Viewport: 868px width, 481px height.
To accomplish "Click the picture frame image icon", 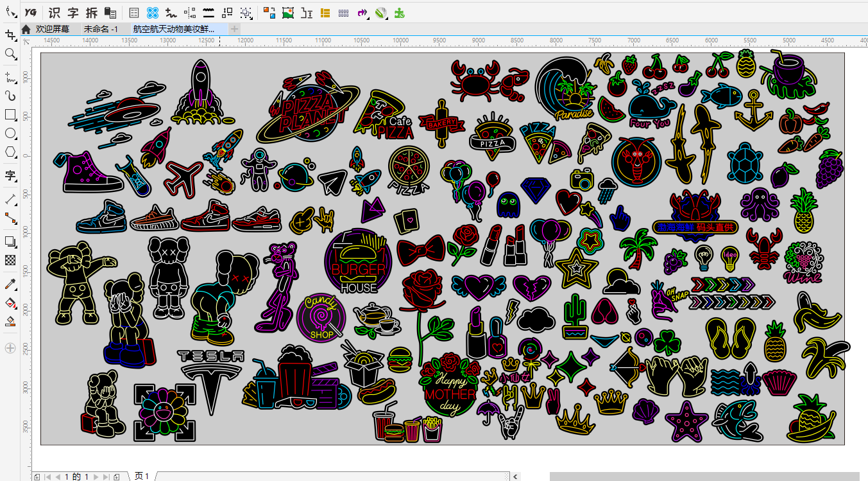I will [x=288, y=12].
